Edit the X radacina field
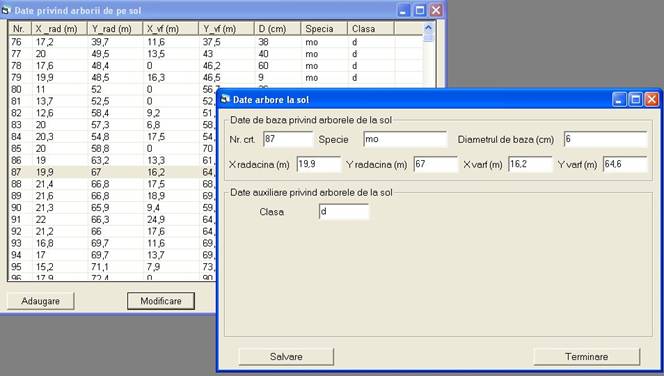The image size is (664, 376). tap(318, 164)
